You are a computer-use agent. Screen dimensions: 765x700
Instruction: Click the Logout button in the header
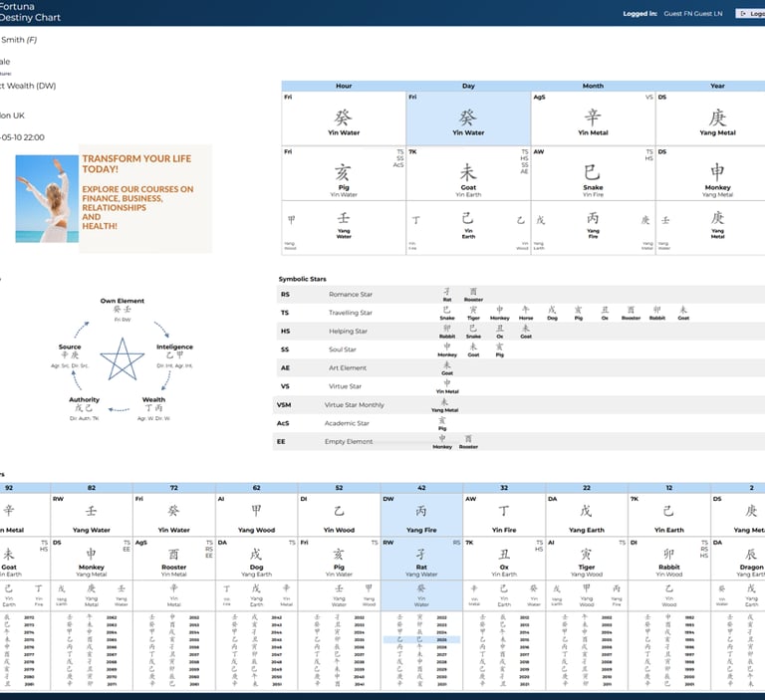751,14
